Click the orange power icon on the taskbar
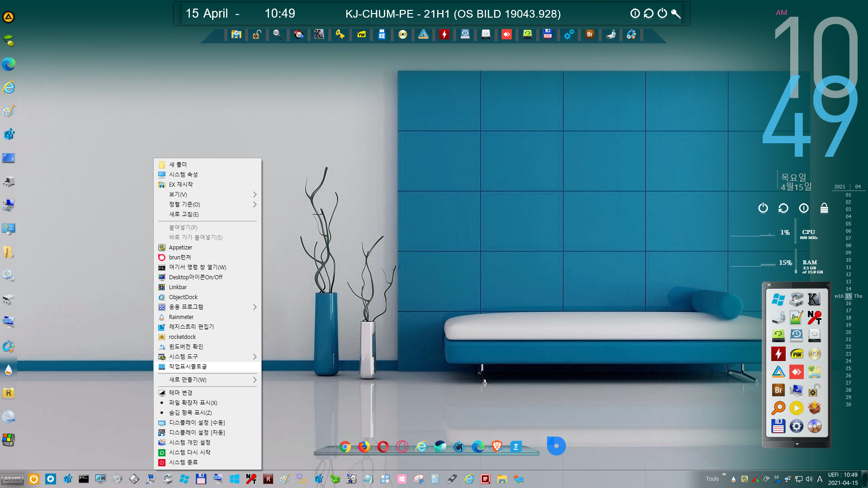Screen dimensions: 868x488 coord(34,479)
